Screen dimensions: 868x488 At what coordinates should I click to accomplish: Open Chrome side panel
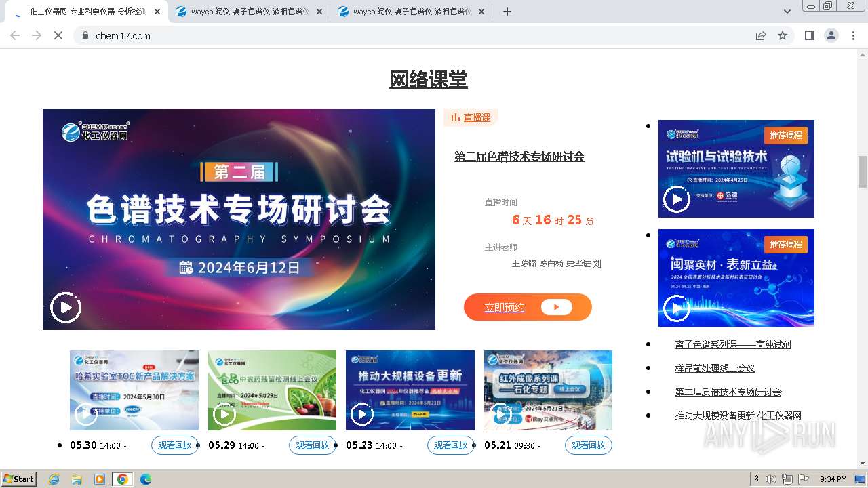pos(809,36)
